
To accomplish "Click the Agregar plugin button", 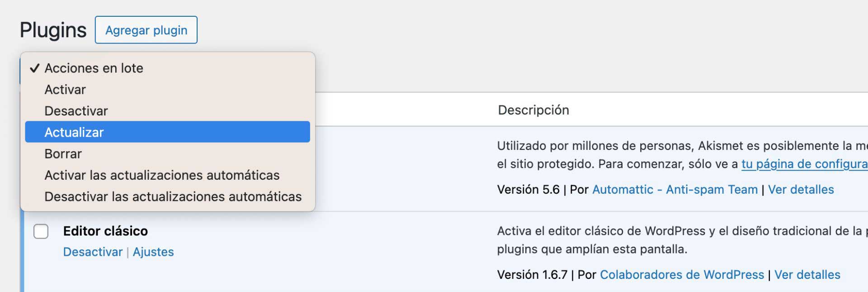I will point(146,30).
